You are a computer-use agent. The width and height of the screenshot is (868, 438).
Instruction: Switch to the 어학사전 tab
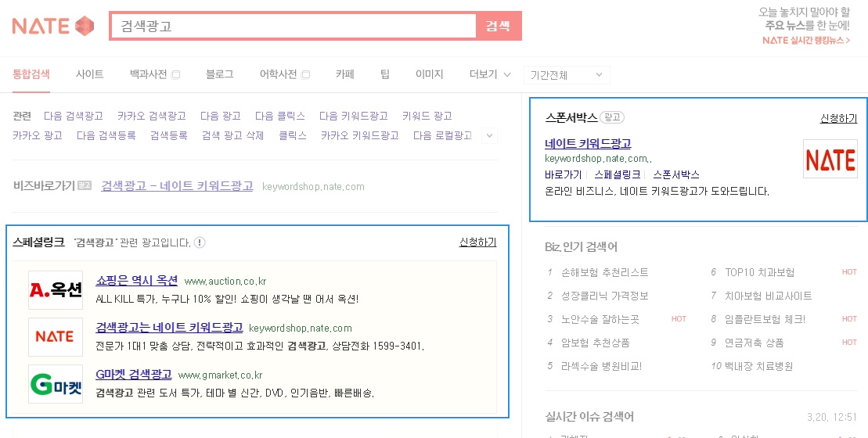coord(279,74)
